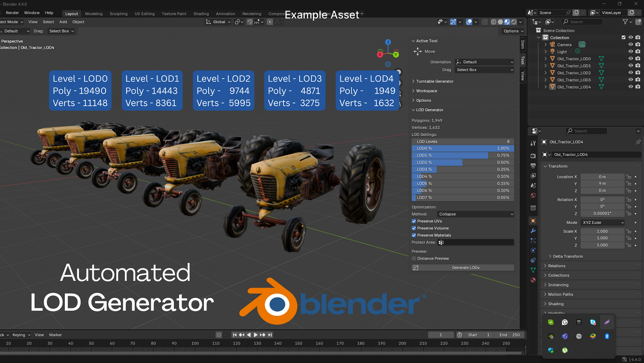Open the Output properties tab icon
Viewport: 644px width, 363px height.
tap(533, 165)
